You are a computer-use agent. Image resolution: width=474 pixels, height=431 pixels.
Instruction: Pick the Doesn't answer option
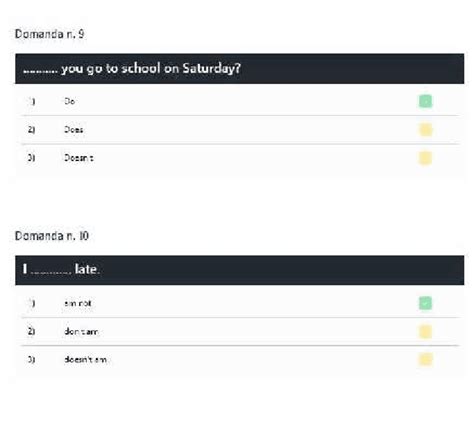[79, 158]
